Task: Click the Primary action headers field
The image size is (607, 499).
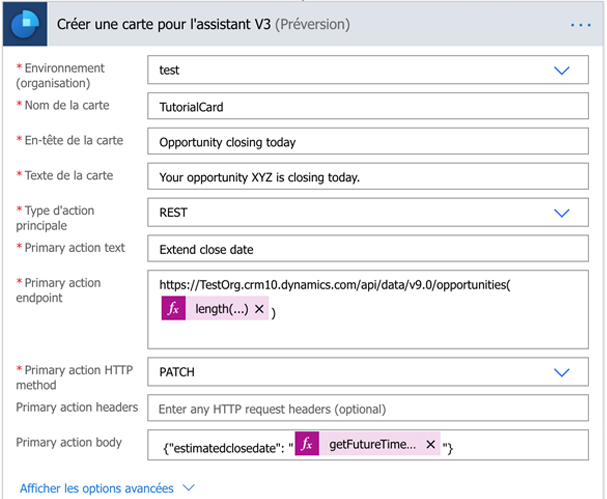Action: point(368,408)
